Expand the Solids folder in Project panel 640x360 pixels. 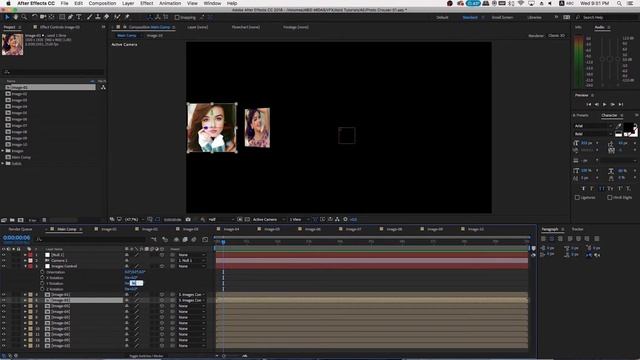pyautogui.click(x=3, y=164)
